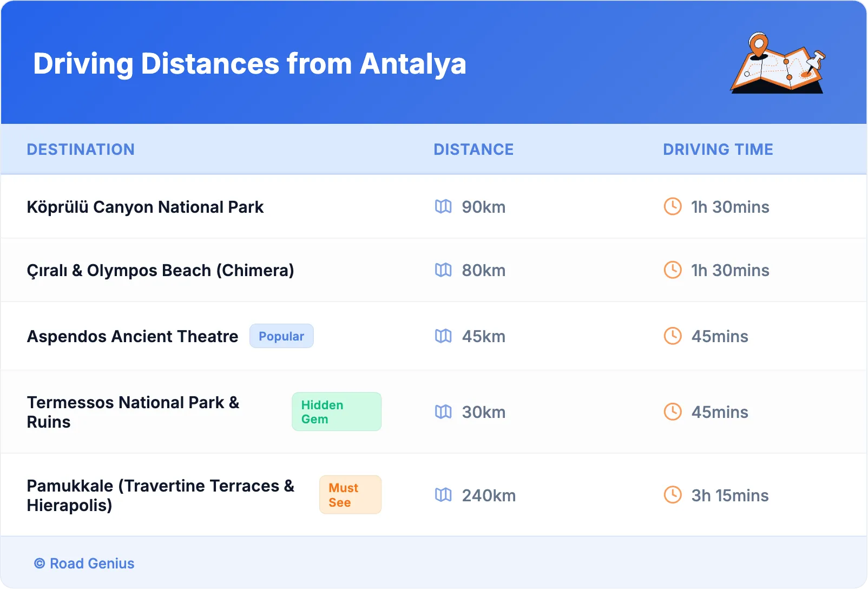Click 45mins in Termessos row
The image size is (868, 589).
(x=720, y=412)
